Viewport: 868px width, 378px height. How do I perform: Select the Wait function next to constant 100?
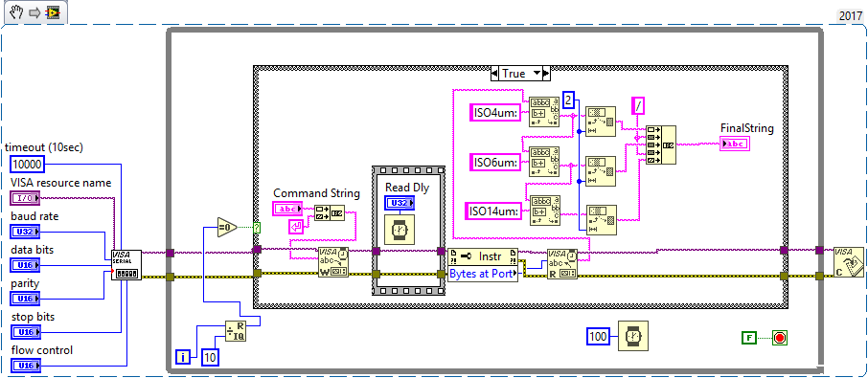pyautogui.click(x=632, y=336)
